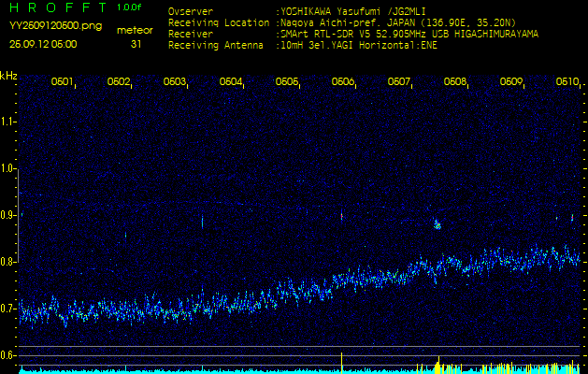Click the 0.7 frequency axis label
This screenshot has height=374, width=588.
8,308
